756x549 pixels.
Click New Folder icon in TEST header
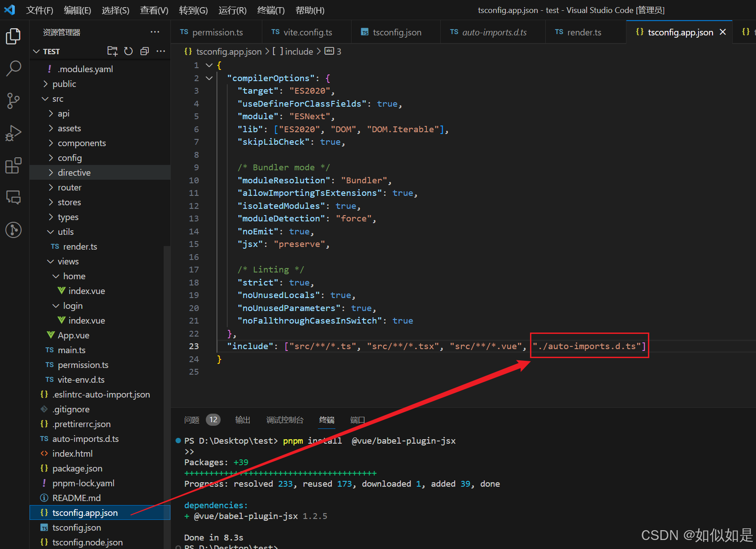[x=113, y=51]
